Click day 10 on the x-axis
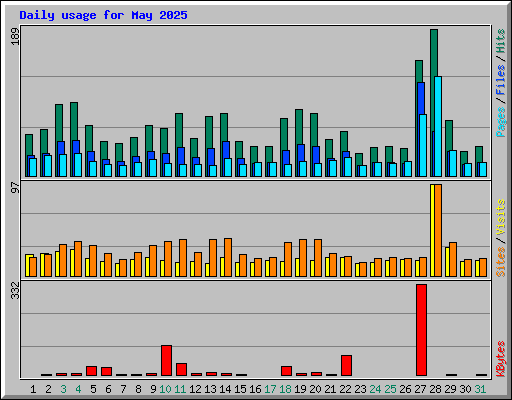Screen dimensions: 512x400 click(165, 389)
